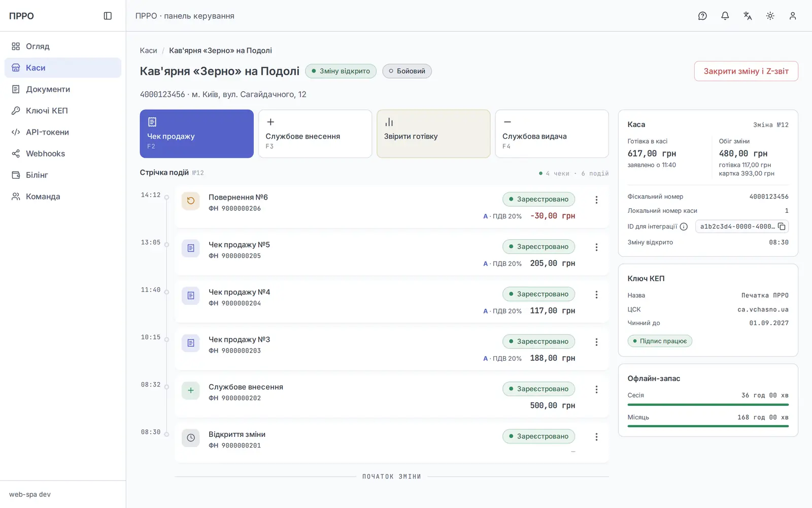The width and height of the screenshot is (812, 508).
Task: Open notifications bell
Action: click(725, 16)
